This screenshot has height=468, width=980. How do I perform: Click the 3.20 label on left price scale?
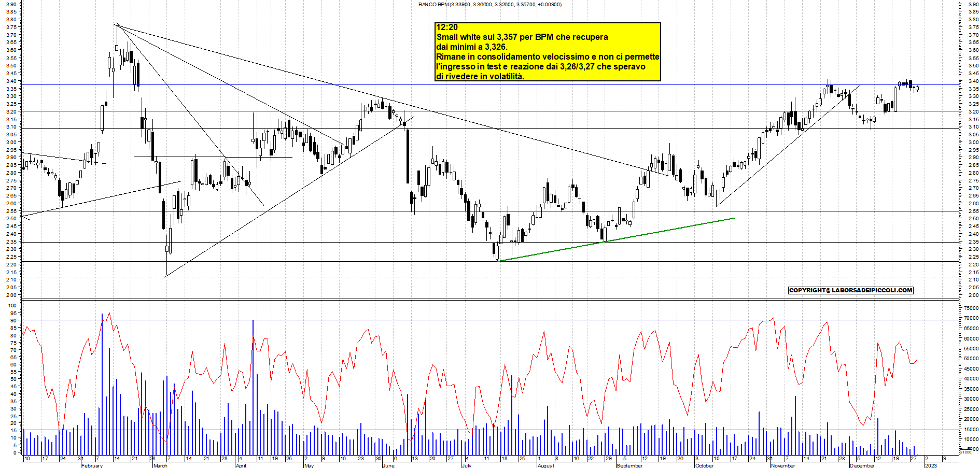point(10,111)
